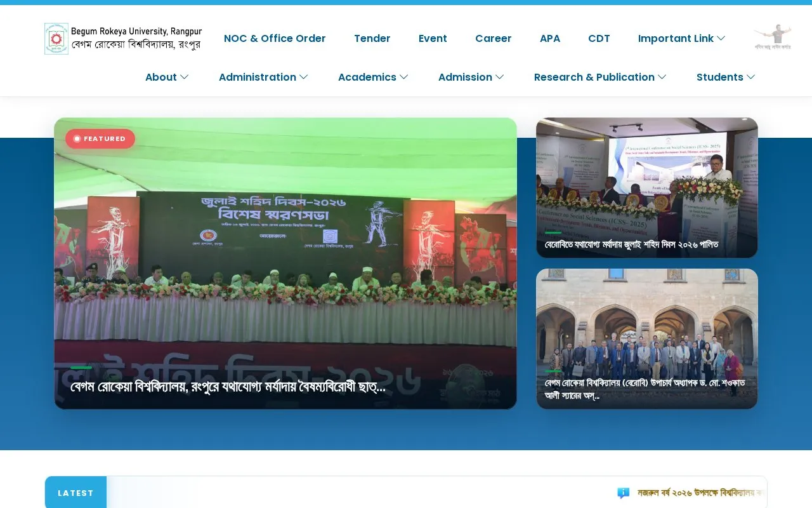812x508 pixels.
Task: Expand the Students dropdown menu
Action: click(x=726, y=77)
